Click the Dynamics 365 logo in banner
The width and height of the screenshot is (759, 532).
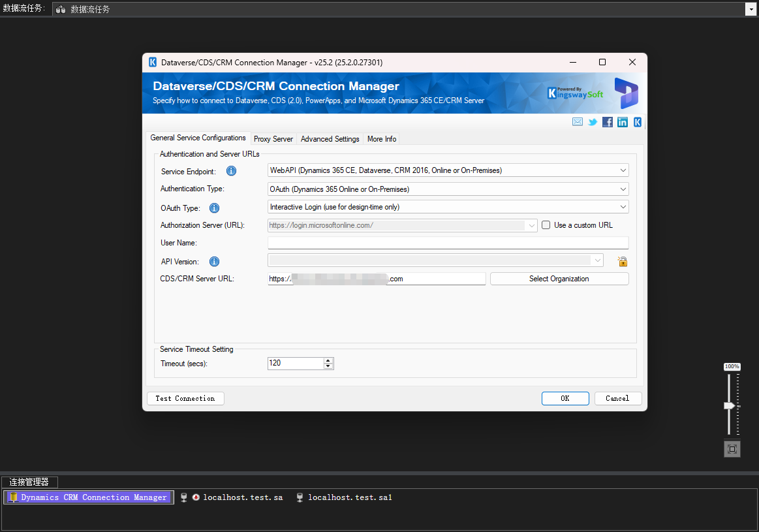(x=627, y=93)
